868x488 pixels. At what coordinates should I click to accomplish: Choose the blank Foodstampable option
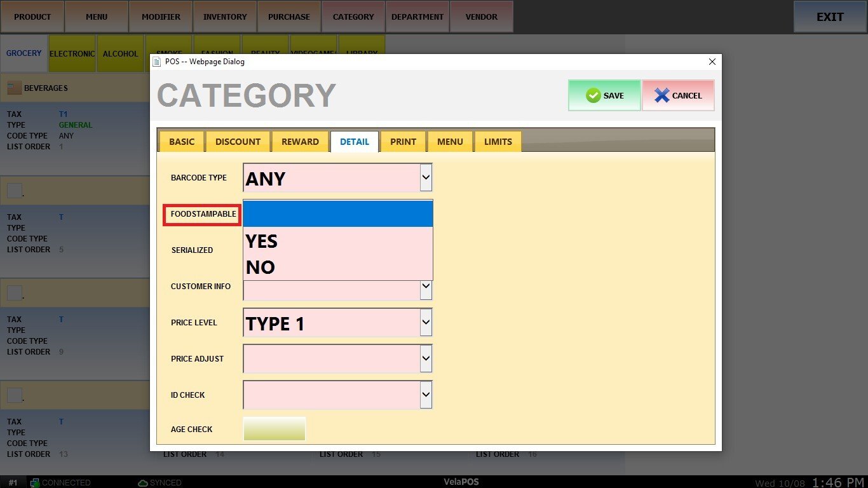click(337, 214)
